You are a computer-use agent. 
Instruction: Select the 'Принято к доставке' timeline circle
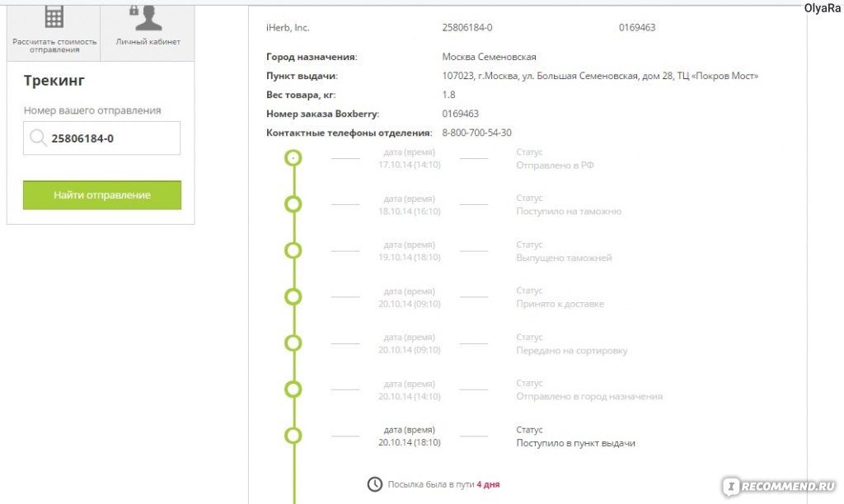pos(293,297)
